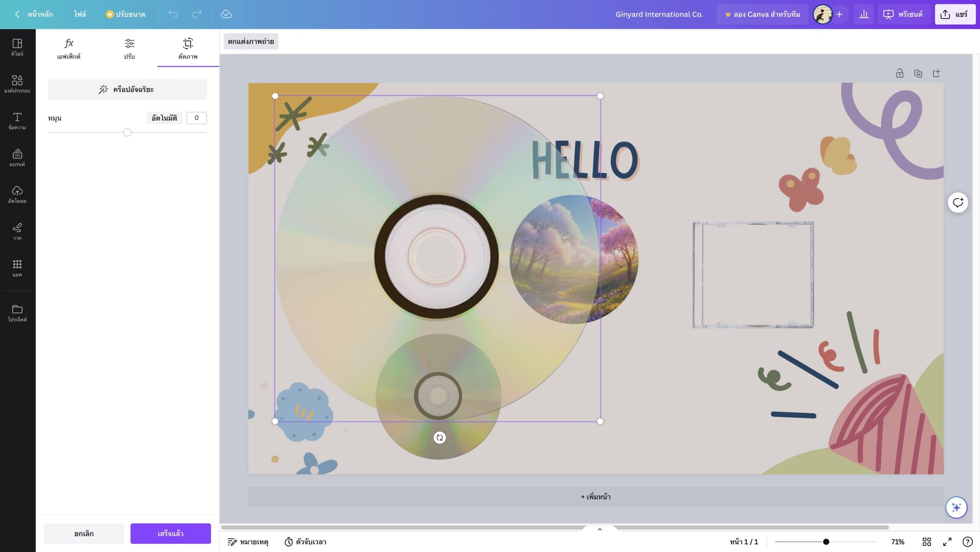Image resolution: width=980 pixels, height=552 pixels.
Task: Open the Elements (องค์ประกอบ) sidebar panel
Action: pyautogui.click(x=17, y=84)
